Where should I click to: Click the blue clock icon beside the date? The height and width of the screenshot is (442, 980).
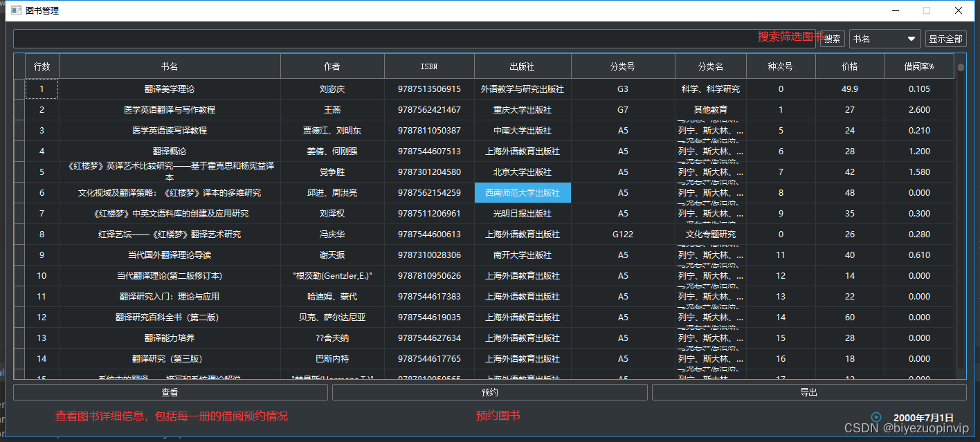(x=876, y=417)
